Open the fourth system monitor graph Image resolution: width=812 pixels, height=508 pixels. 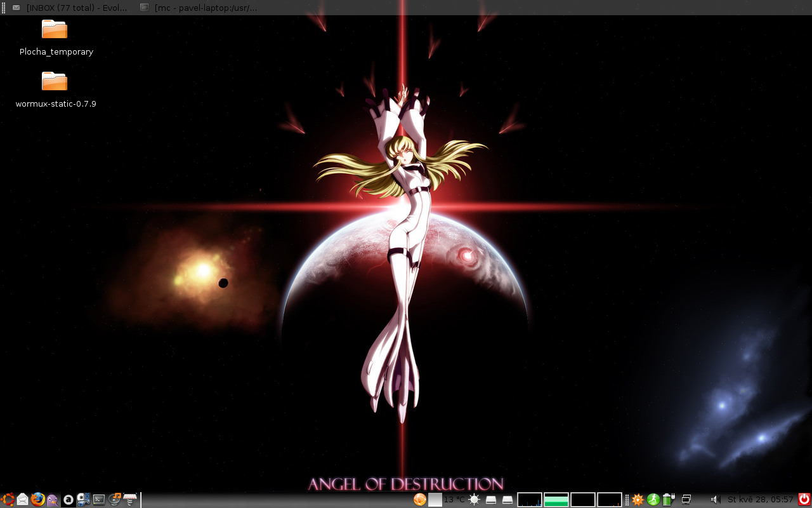click(610, 500)
